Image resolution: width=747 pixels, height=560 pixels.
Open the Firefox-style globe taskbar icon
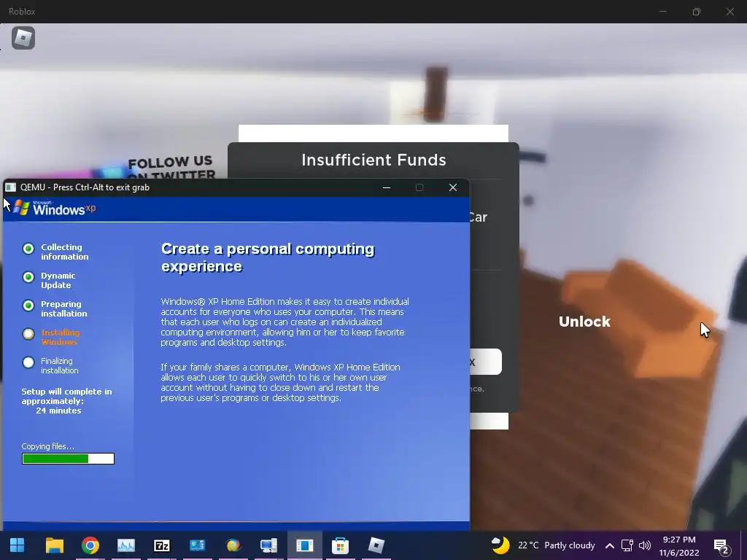click(x=233, y=545)
